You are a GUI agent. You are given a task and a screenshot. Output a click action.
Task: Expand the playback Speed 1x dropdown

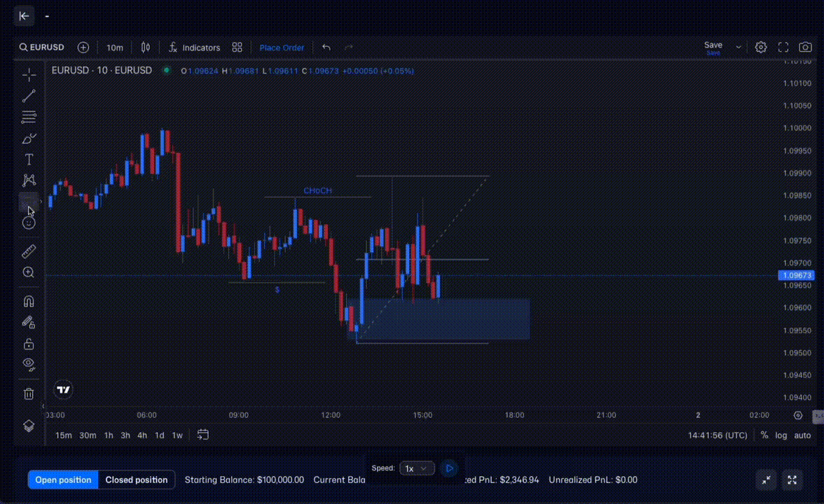tap(417, 468)
